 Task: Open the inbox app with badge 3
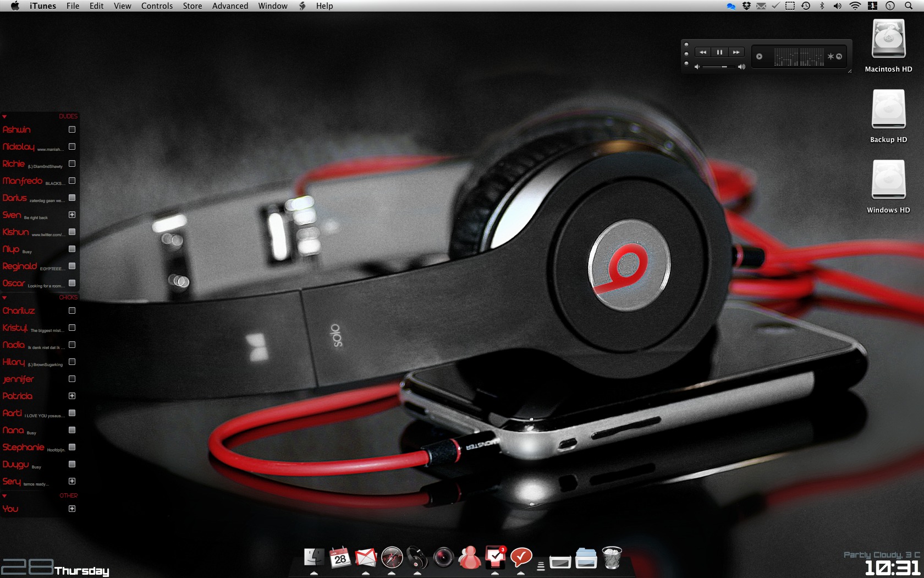[x=495, y=557]
